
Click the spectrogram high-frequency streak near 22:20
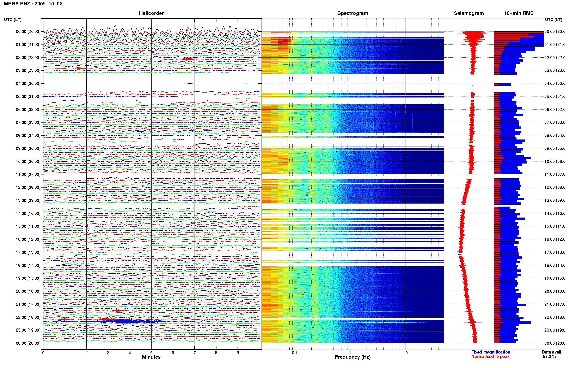(389, 322)
